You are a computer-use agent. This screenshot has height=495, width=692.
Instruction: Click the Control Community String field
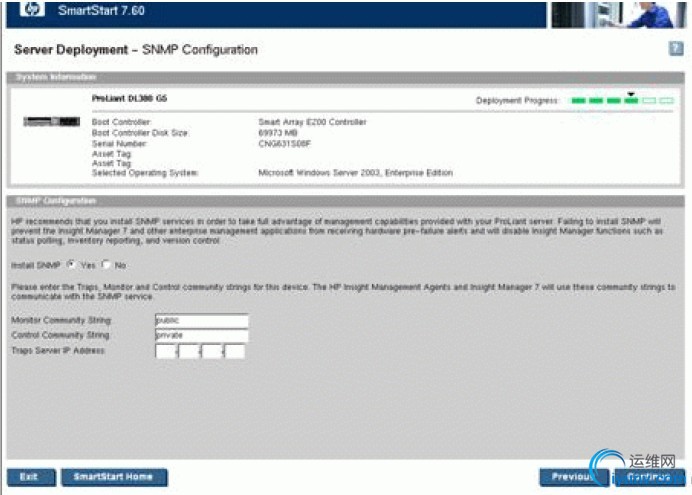[202, 335]
